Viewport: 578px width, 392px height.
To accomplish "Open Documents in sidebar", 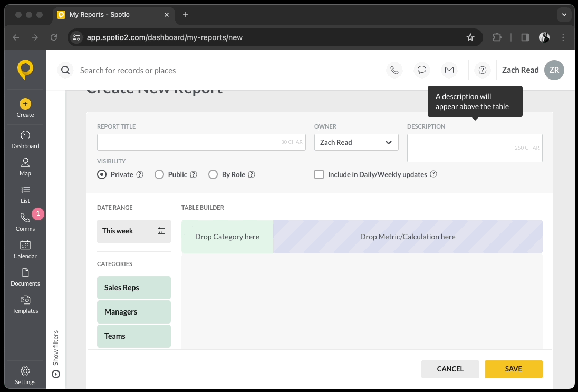I will 25,277.
